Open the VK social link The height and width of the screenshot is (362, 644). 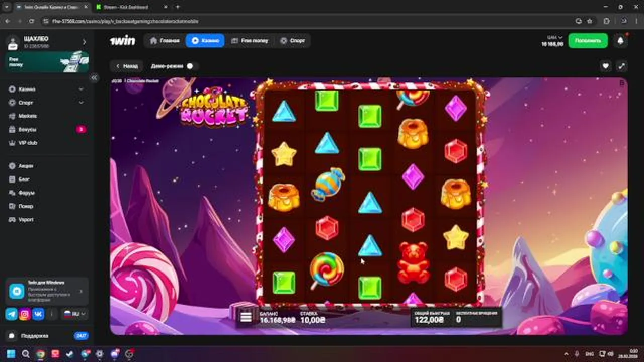[38, 314]
